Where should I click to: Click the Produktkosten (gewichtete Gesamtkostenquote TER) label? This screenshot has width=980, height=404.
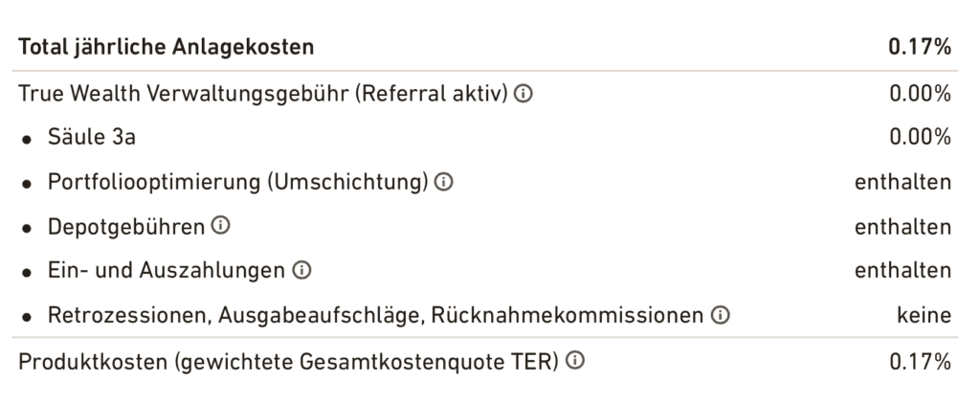click(288, 362)
